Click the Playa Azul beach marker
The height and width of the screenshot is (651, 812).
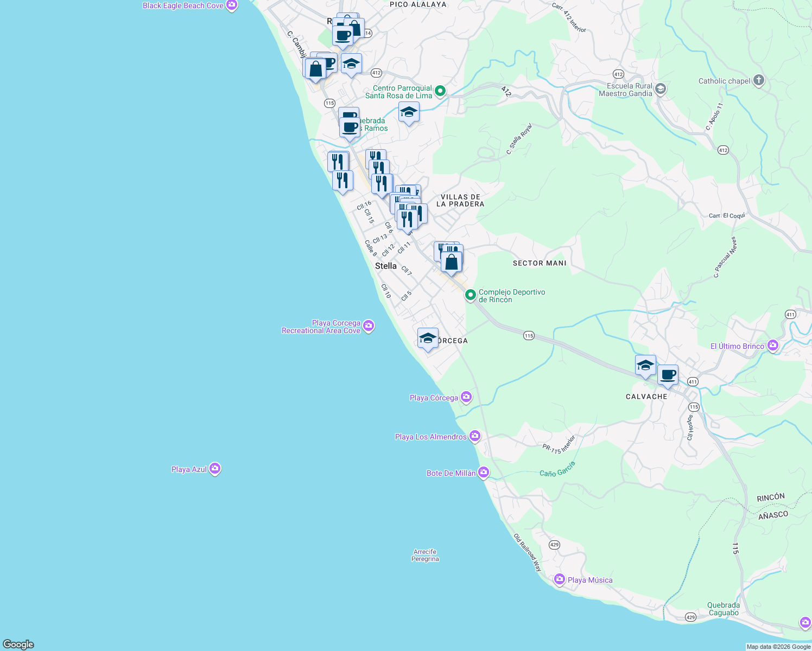tap(214, 468)
